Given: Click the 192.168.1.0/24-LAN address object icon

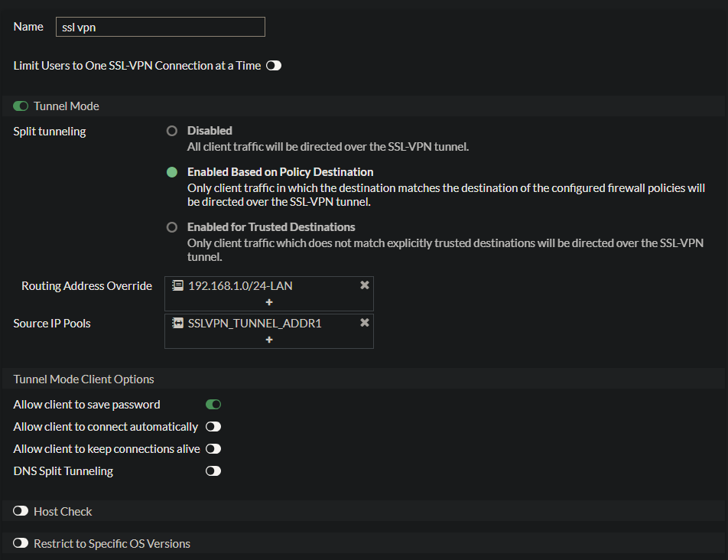Looking at the screenshot, I should click(177, 285).
